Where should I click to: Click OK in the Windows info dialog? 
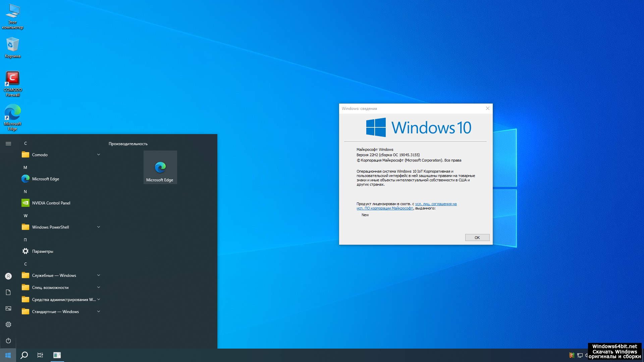[x=477, y=238]
